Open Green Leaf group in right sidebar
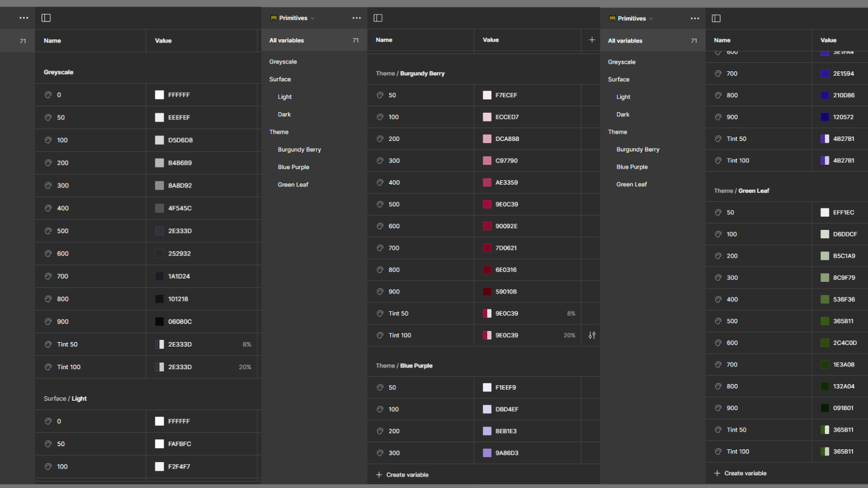 coord(631,185)
